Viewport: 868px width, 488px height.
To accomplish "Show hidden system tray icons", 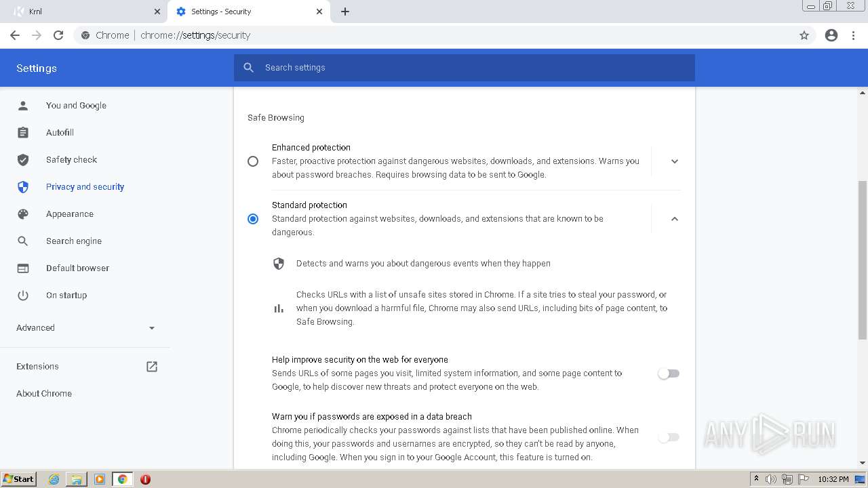I will point(756,479).
